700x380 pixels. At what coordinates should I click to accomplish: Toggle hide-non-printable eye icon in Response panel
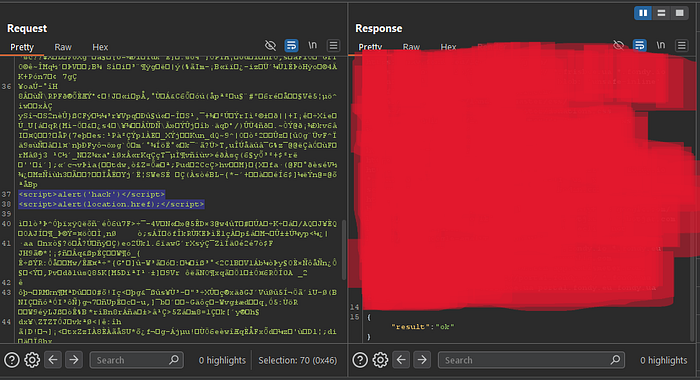(x=618, y=45)
